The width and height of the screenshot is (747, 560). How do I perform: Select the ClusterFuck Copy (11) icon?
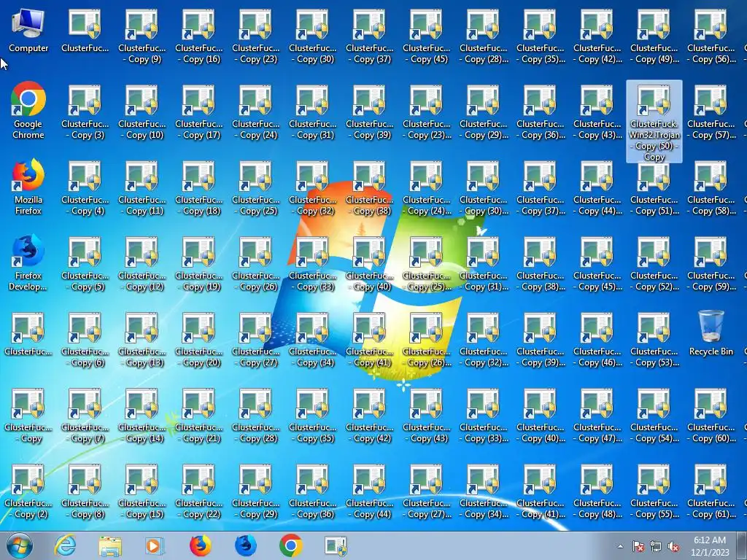pyautogui.click(x=142, y=187)
